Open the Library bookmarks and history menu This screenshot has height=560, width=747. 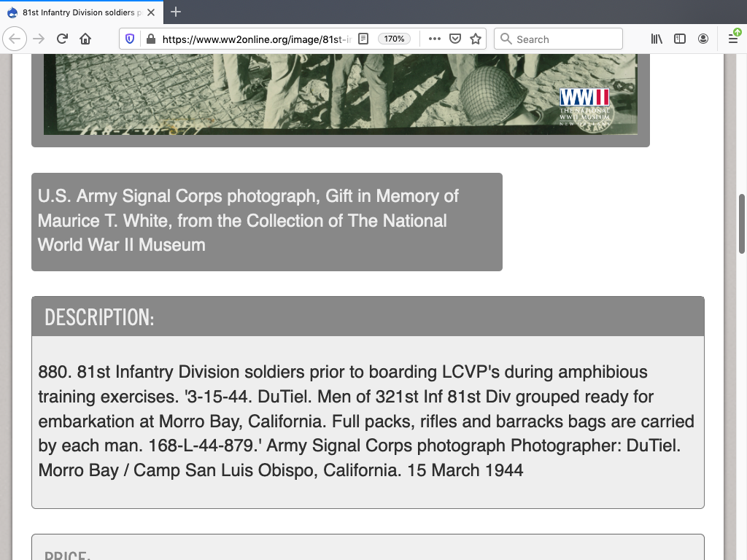click(x=657, y=39)
